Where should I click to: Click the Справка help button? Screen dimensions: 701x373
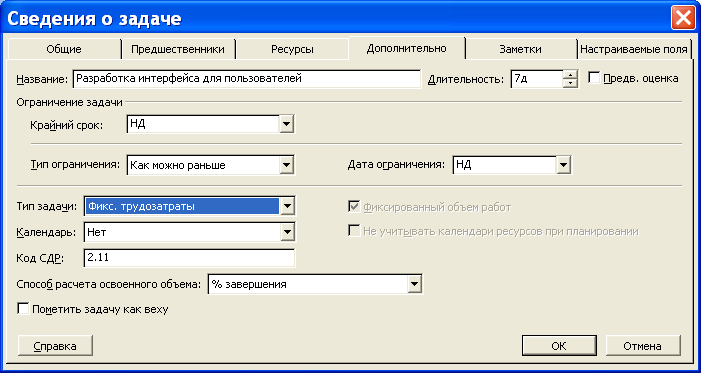pos(55,346)
